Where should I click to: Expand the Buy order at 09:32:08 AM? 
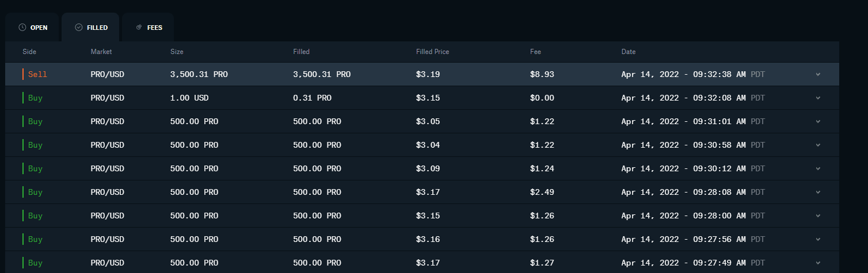point(818,98)
